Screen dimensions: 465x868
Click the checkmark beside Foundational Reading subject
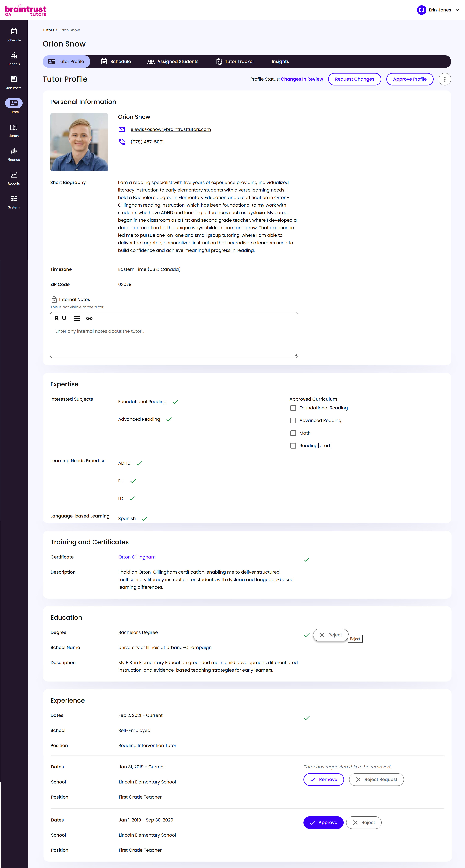coord(175,402)
